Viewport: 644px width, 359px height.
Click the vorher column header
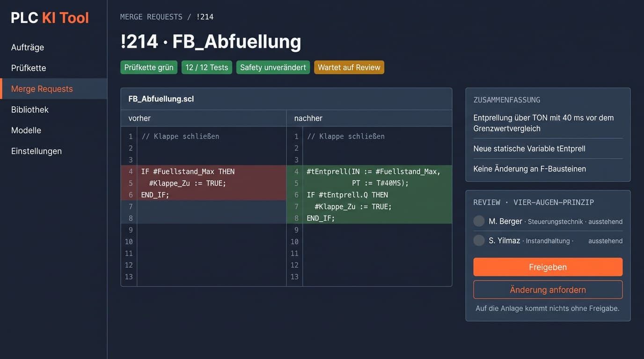pyautogui.click(x=139, y=118)
